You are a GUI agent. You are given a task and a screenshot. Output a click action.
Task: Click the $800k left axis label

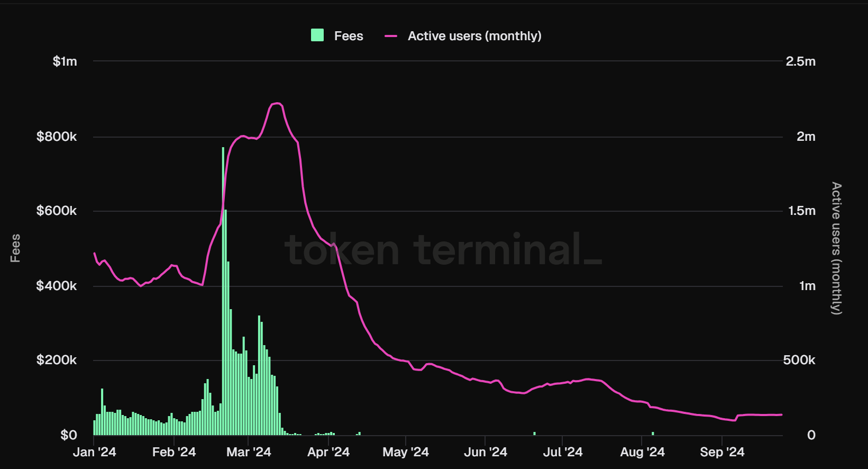[x=57, y=137]
